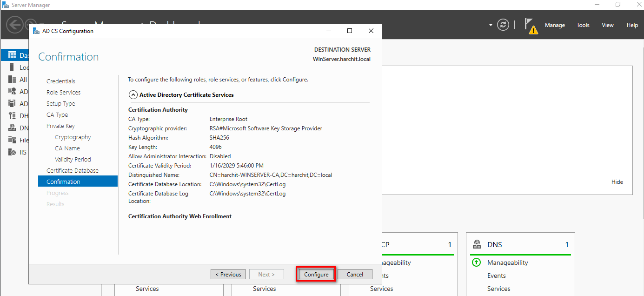This screenshot has width=644, height=296.
Task: Click the Previous button
Action: (228, 274)
